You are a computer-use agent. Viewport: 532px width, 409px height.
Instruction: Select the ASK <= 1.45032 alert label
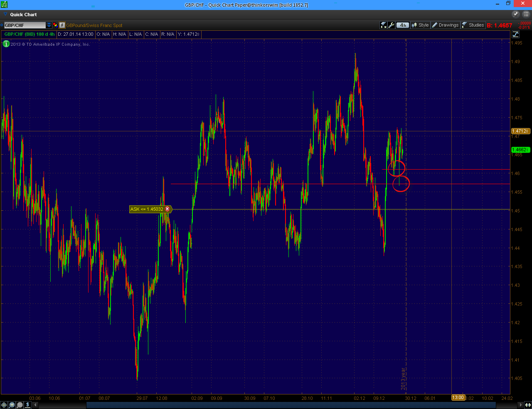pos(147,209)
